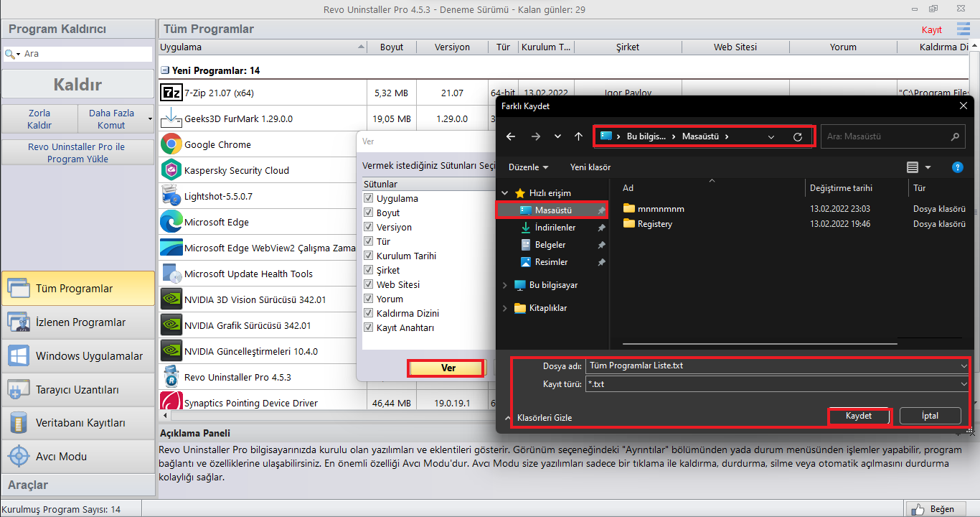Click the Revo Uninstaller Pro list icon
Image resolution: width=980 pixels, height=517 pixels.
click(x=171, y=377)
